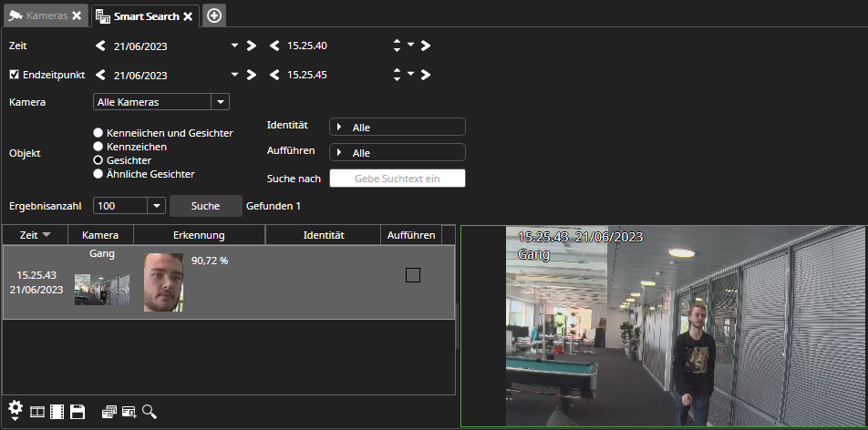This screenshot has height=430, width=868.
Task: Open the Kamera 'Alle Kameras' dropdown
Action: (220, 102)
